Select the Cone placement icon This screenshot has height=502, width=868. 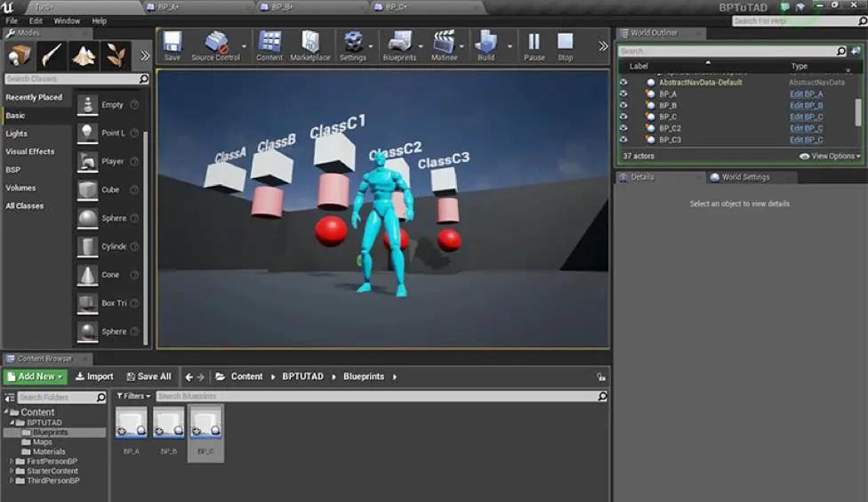point(87,275)
